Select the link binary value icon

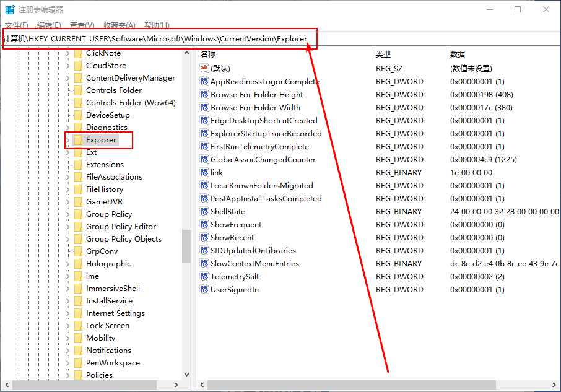pyautogui.click(x=205, y=173)
